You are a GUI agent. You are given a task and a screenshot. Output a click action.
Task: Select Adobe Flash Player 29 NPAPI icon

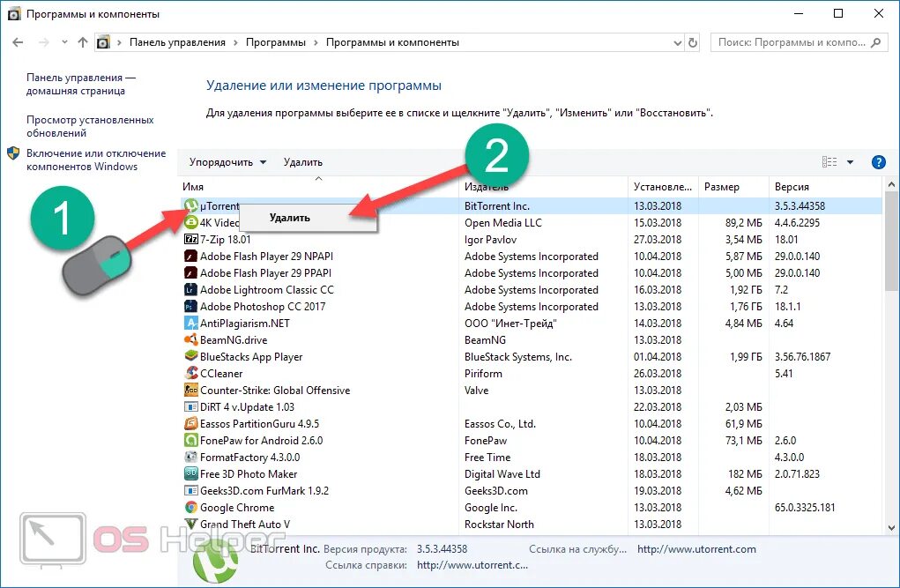coord(190,257)
